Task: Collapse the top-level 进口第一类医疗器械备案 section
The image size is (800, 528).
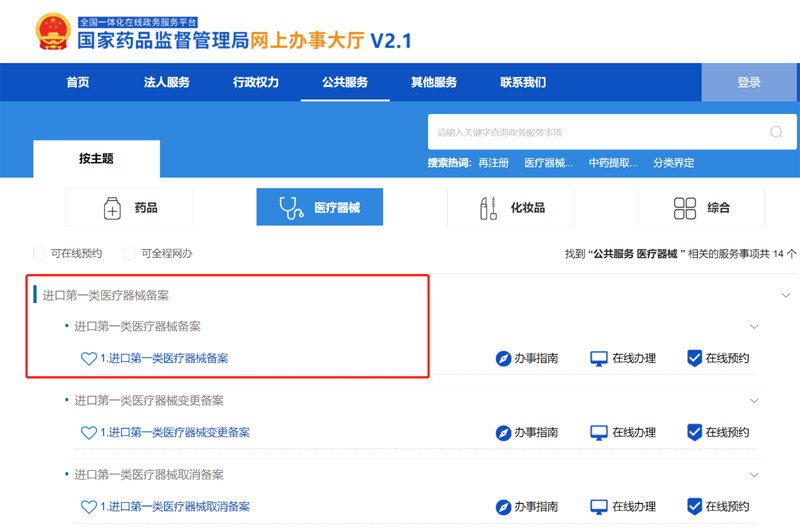Action: pos(785,295)
